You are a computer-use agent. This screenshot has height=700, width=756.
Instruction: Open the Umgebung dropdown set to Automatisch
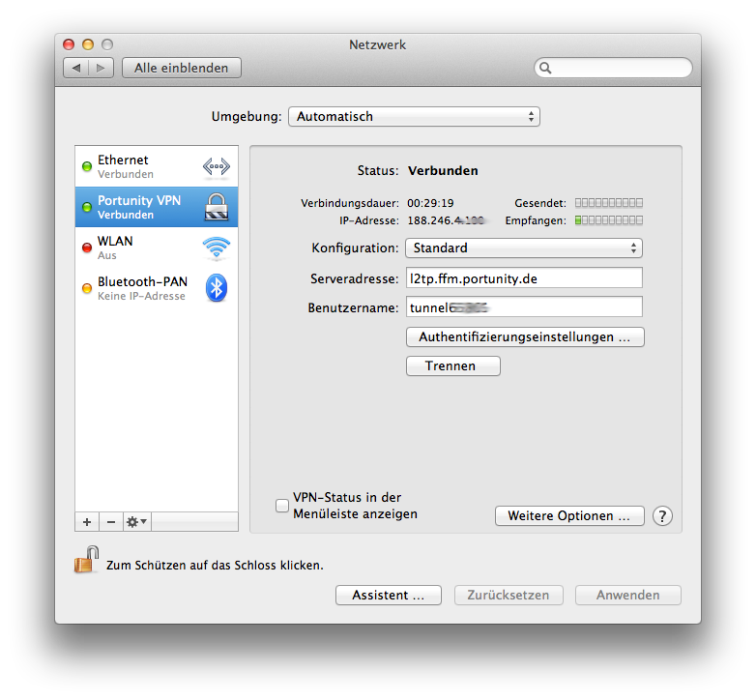coord(414,117)
